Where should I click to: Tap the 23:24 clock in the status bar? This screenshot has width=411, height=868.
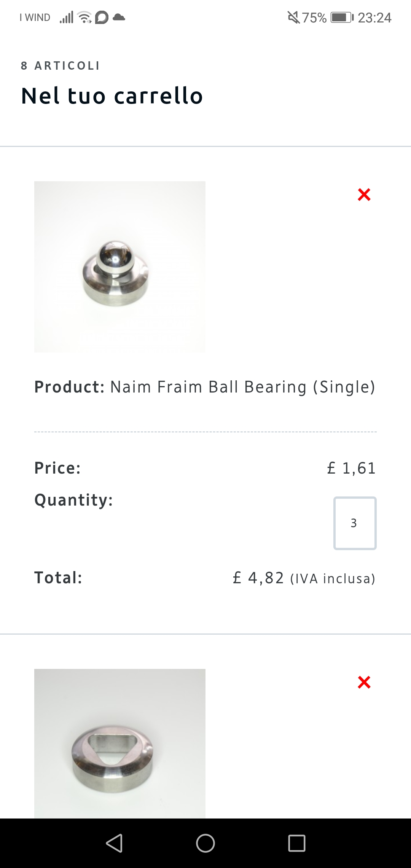click(x=374, y=18)
